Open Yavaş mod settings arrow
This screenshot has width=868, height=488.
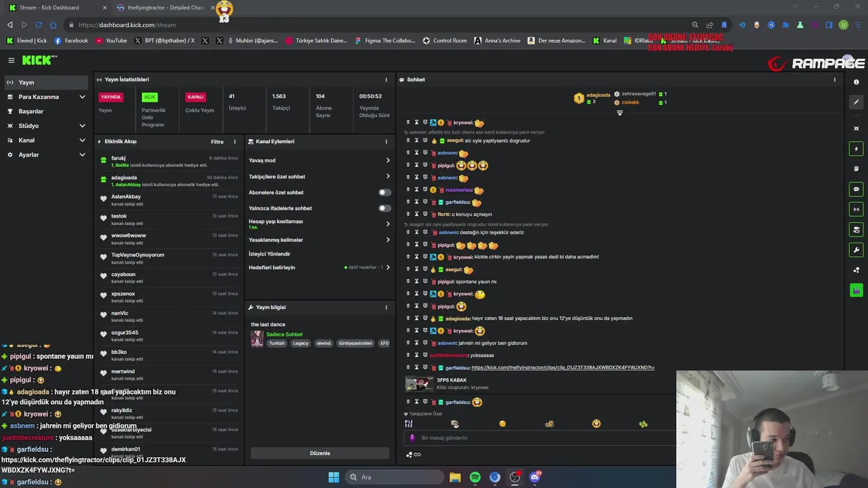click(388, 161)
